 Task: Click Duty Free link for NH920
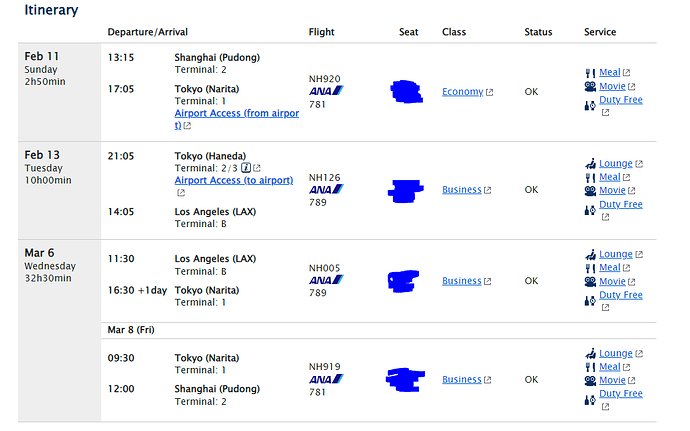pyautogui.click(x=620, y=100)
